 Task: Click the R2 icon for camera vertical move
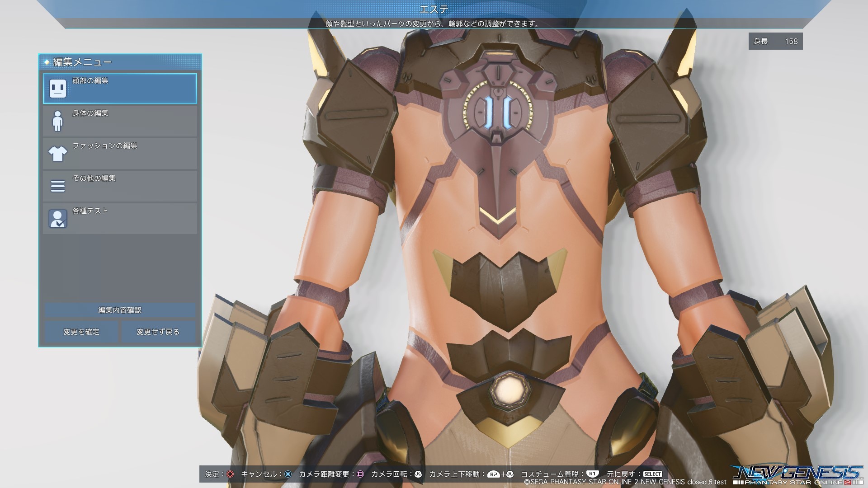(493, 474)
